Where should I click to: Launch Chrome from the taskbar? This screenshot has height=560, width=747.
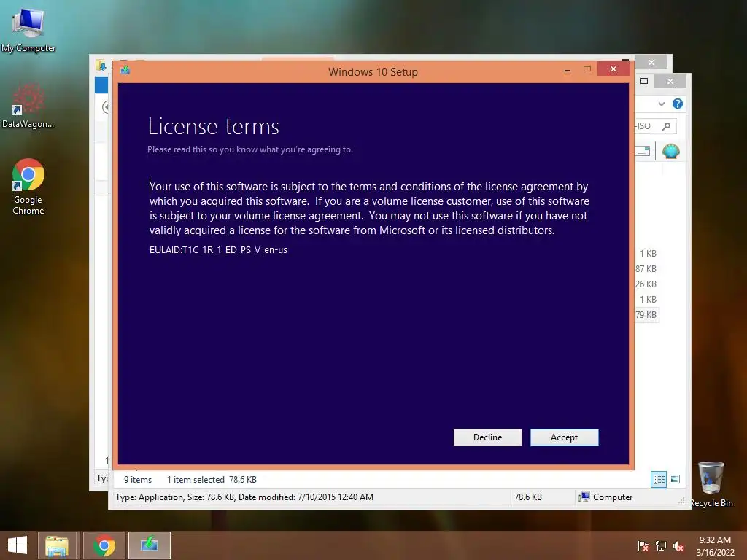click(x=104, y=545)
